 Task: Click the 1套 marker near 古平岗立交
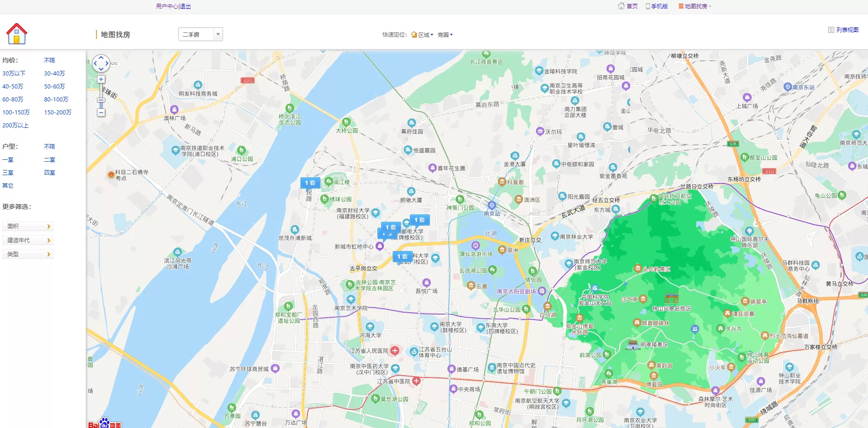coord(402,257)
